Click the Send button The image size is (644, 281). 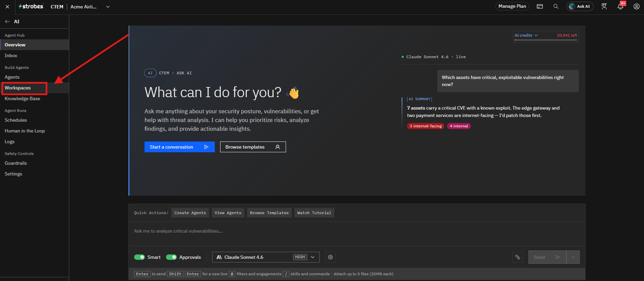[x=547, y=257]
